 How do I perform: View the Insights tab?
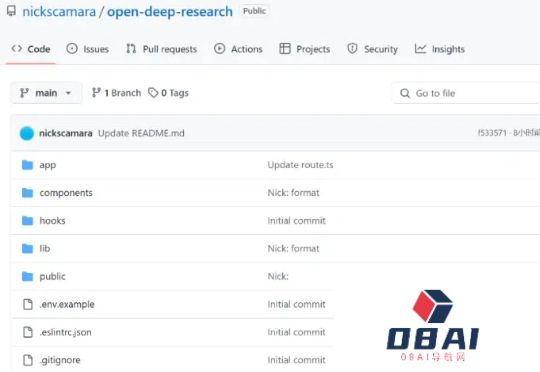(x=439, y=49)
